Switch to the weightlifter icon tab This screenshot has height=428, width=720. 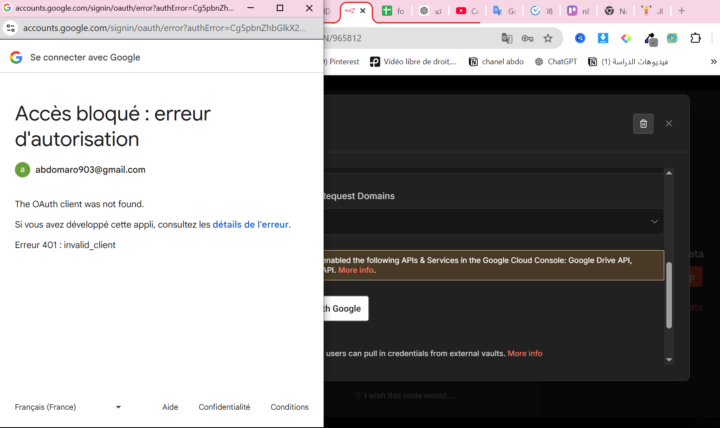(652, 11)
